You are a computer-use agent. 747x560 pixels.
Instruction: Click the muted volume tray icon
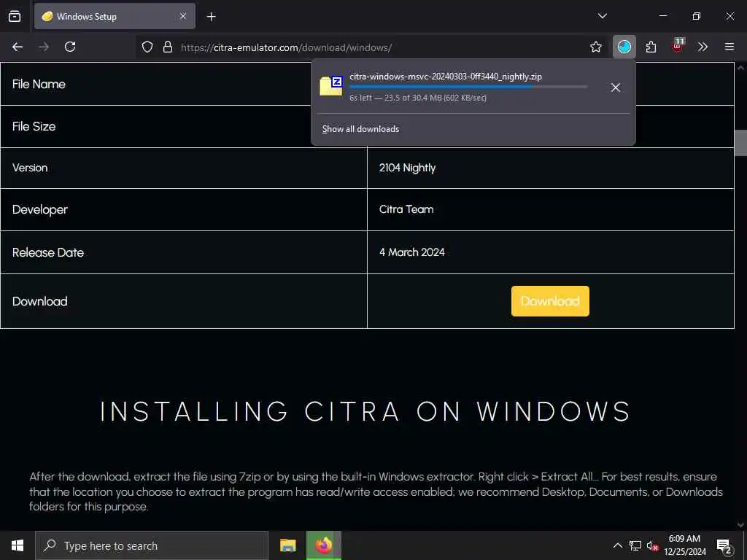653,545
